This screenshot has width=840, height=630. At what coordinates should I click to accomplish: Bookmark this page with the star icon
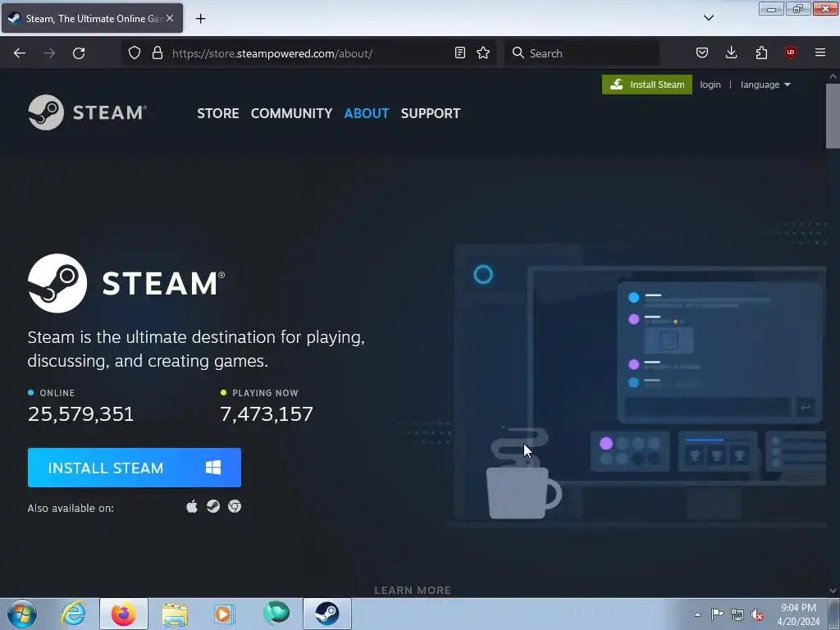(x=483, y=53)
